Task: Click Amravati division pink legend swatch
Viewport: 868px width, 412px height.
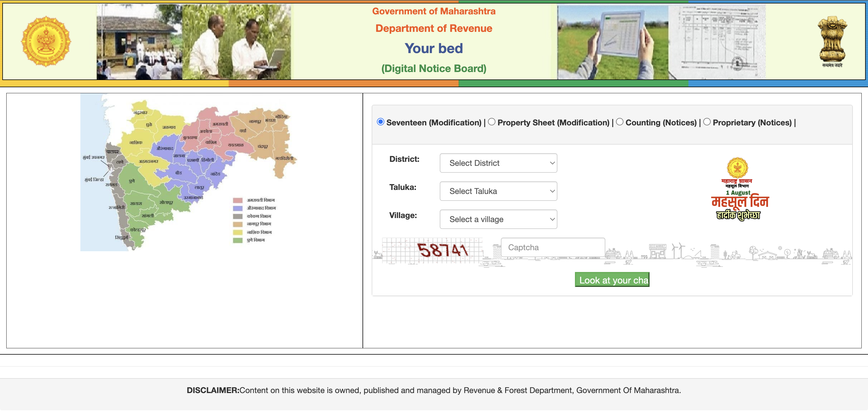Action: pos(238,201)
